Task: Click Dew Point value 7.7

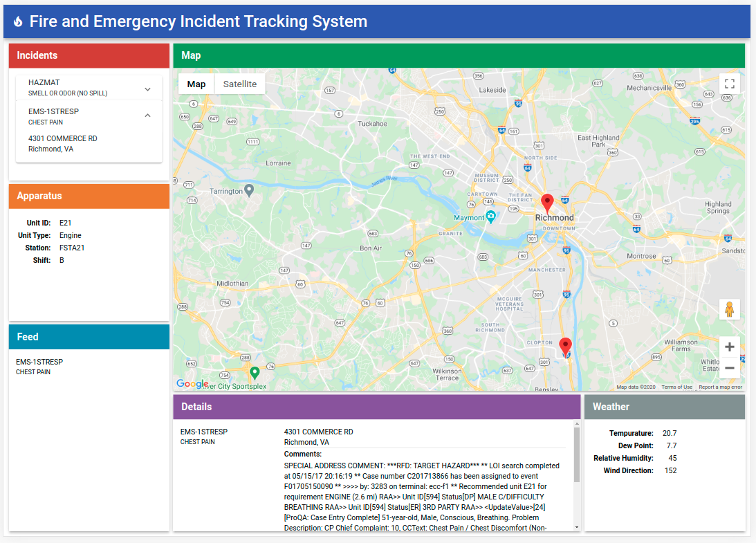Action: pyautogui.click(x=671, y=445)
